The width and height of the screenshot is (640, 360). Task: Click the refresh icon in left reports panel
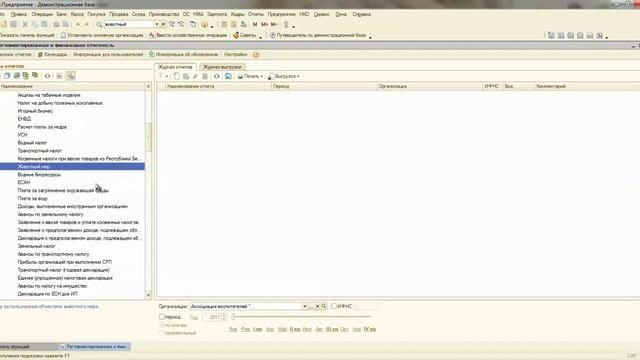(x=47, y=76)
